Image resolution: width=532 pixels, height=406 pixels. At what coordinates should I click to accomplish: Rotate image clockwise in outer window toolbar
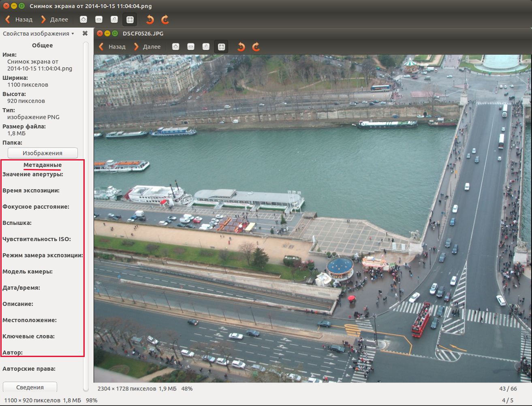point(165,19)
